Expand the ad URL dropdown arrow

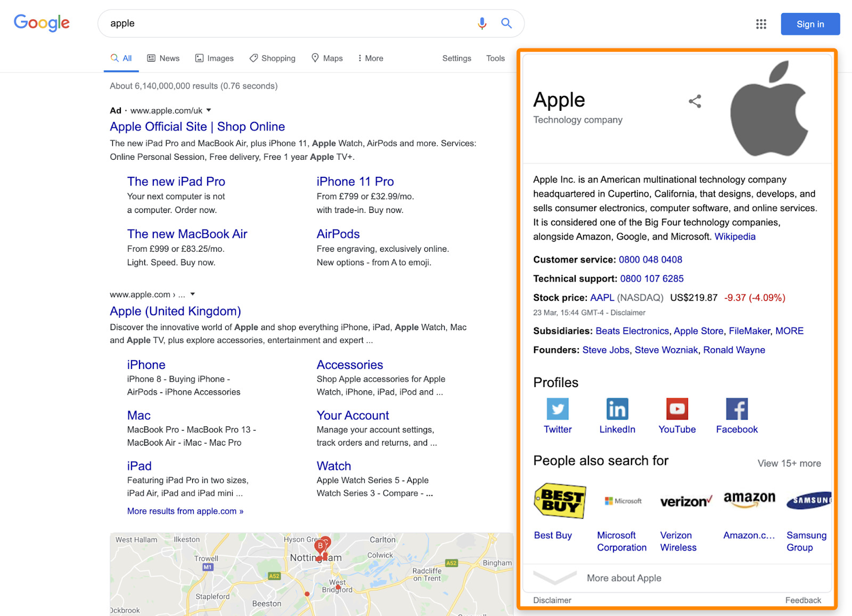pyautogui.click(x=208, y=110)
